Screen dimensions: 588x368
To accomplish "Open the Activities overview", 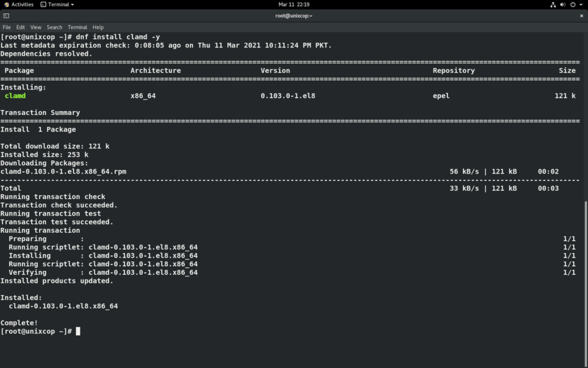I will pos(19,5).
